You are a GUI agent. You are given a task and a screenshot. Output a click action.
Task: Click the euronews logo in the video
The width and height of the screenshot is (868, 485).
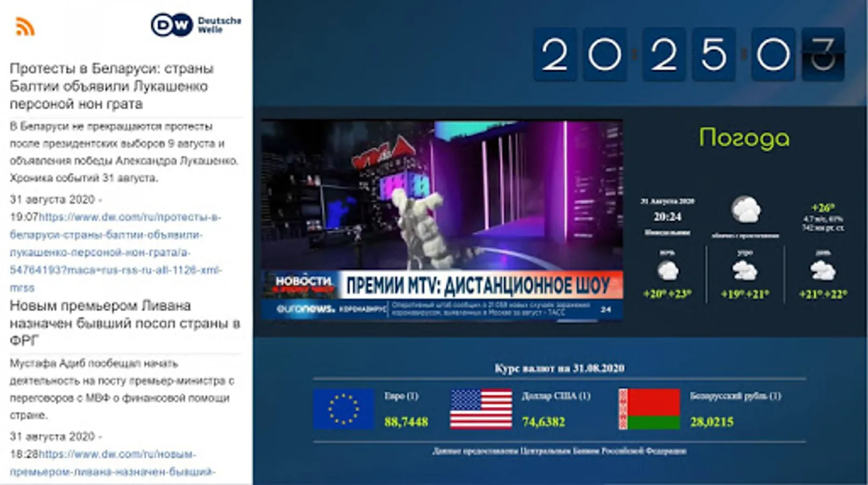[305, 309]
